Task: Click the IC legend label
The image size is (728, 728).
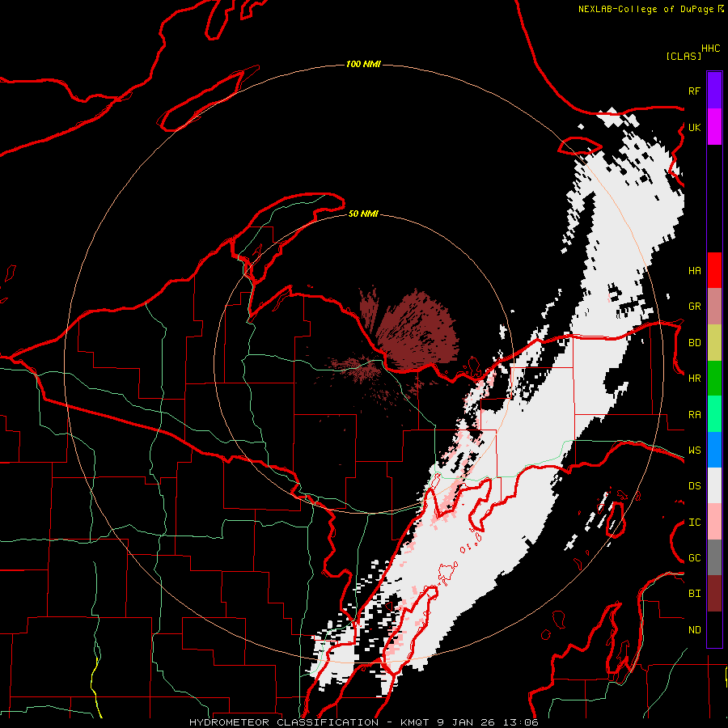Action: click(x=694, y=523)
